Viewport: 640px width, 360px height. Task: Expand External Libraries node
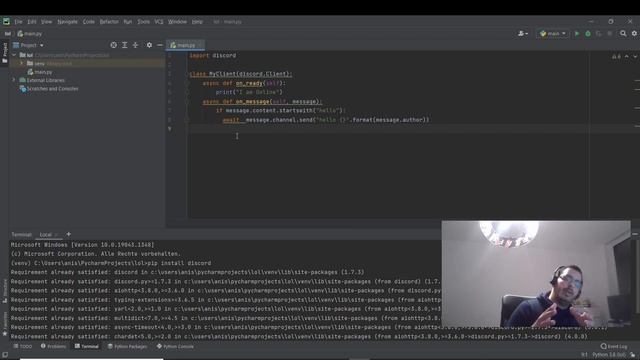(x=14, y=80)
